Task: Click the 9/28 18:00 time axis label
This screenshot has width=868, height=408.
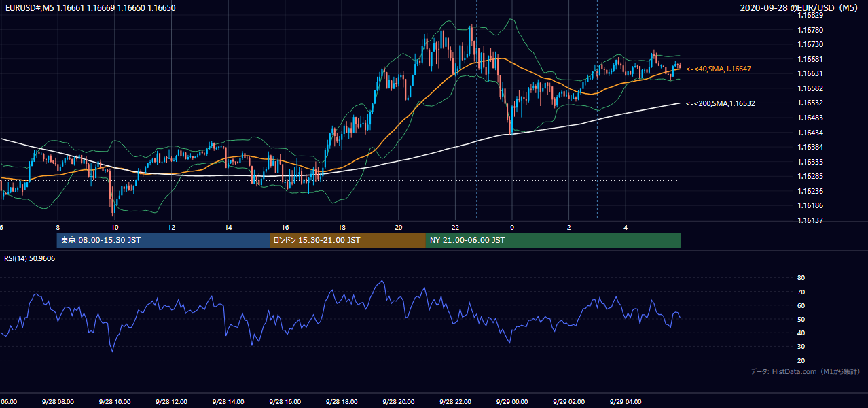Action: click(341, 401)
